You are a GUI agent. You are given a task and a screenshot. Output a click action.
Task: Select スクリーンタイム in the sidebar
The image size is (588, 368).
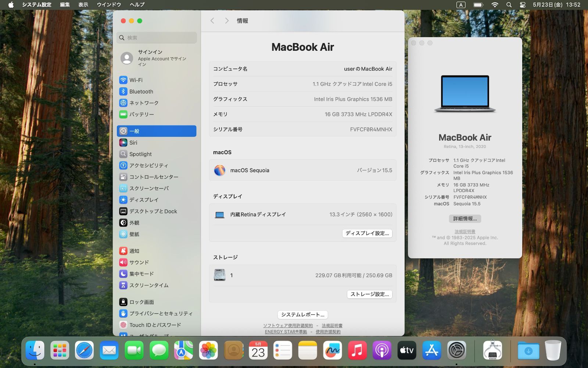tap(157, 285)
